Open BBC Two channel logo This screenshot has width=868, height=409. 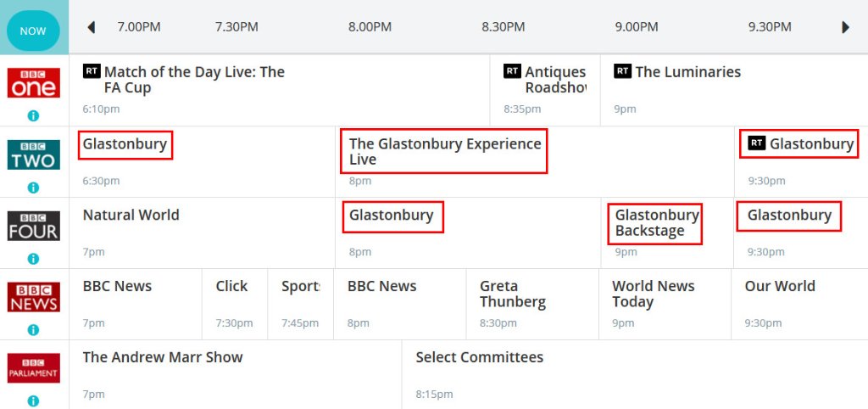tap(34, 154)
